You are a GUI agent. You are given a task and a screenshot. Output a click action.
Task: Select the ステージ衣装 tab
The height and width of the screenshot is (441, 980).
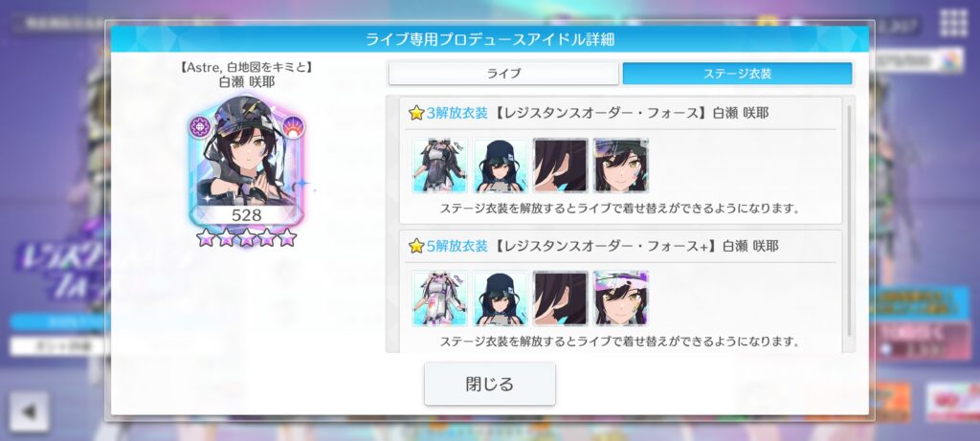pos(738,74)
